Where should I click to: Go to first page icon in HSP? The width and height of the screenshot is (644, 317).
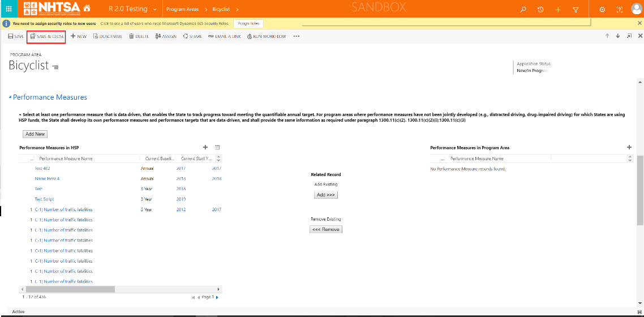pos(193,297)
